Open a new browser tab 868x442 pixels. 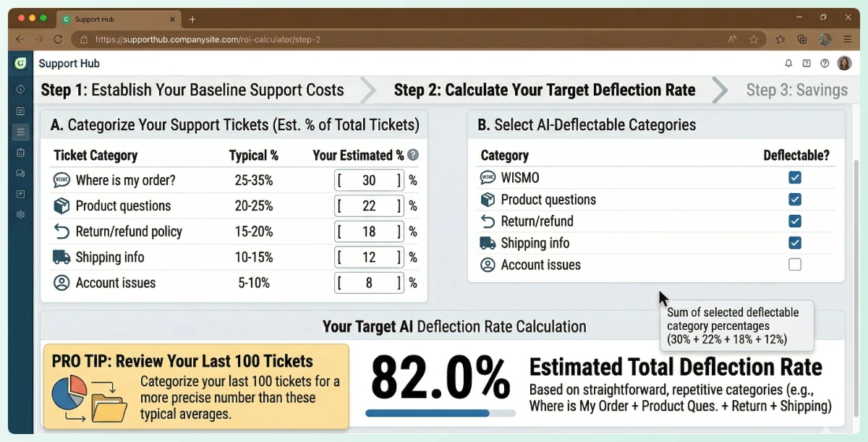[192, 19]
